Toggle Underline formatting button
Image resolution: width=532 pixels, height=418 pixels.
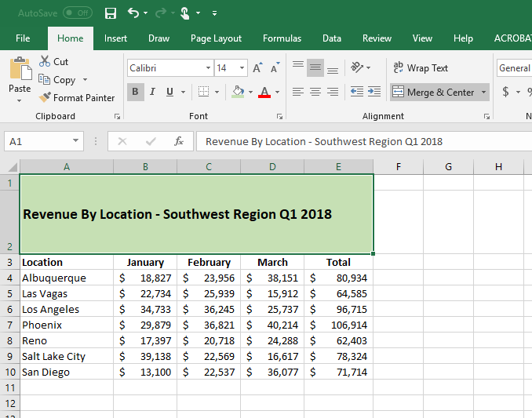pyautogui.click(x=170, y=92)
